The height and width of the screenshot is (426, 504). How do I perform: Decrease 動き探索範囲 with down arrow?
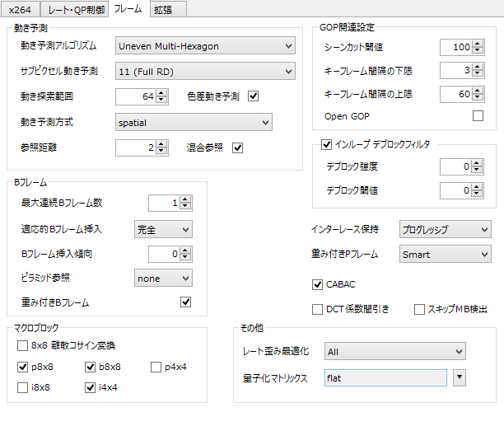tap(161, 100)
